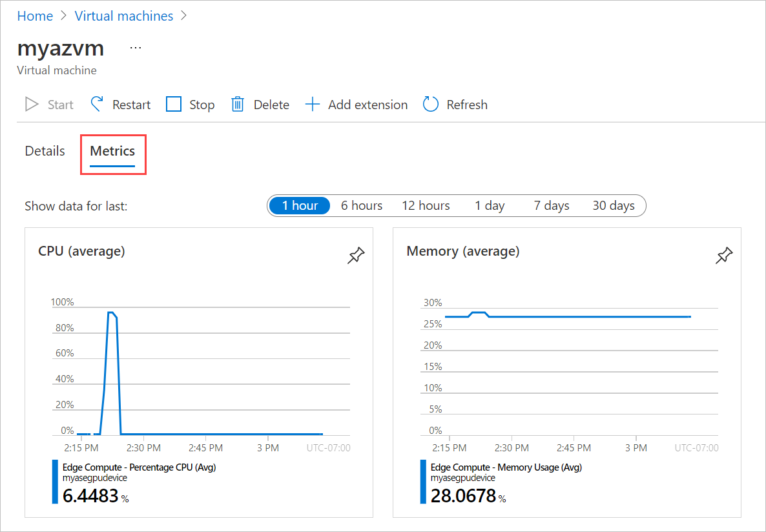Open the ellipsis menu next to myazvm
Image resolution: width=766 pixels, height=532 pixels.
click(x=135, y=46)
